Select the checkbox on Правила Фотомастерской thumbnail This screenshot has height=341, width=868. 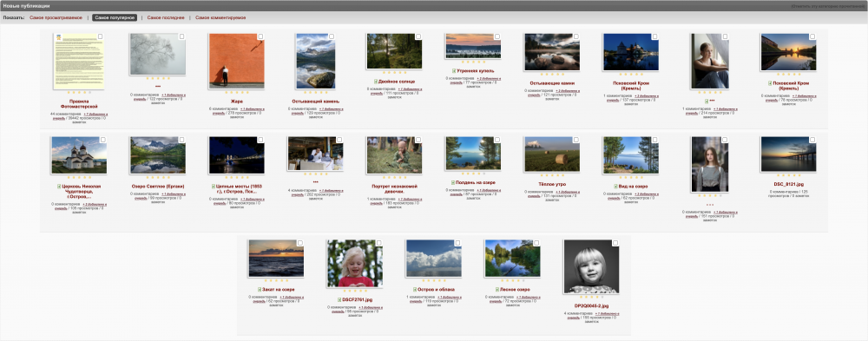[100, 36]
